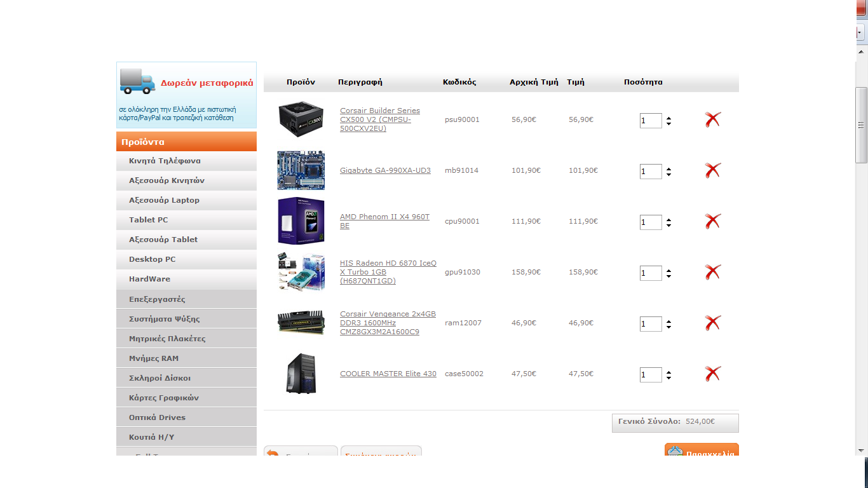Open HIS Radeon HD 6870 link
Screen dimensions: 868x488
(x=388, y=272)
